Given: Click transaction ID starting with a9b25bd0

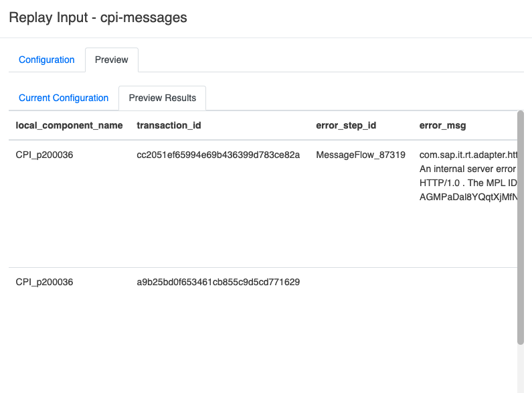Looking at the screenshot, I should (218, 282).
